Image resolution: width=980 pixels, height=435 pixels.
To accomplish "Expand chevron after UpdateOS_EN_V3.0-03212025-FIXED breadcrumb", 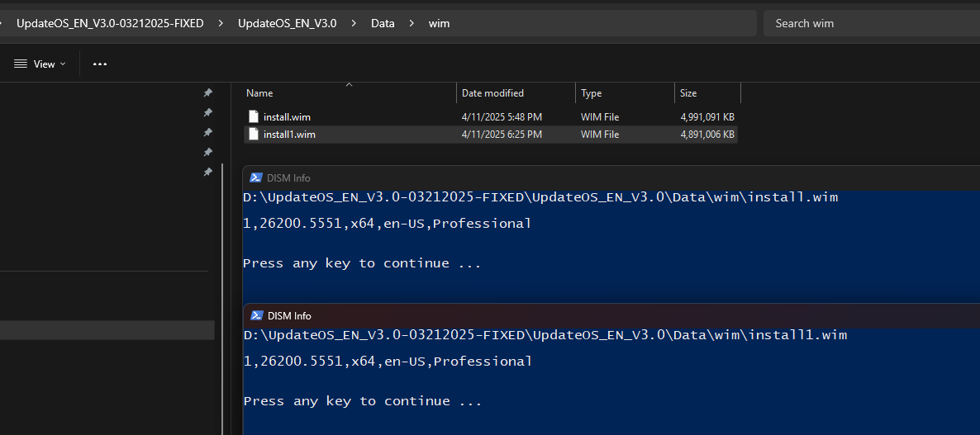I will click(x=221, y=23).
